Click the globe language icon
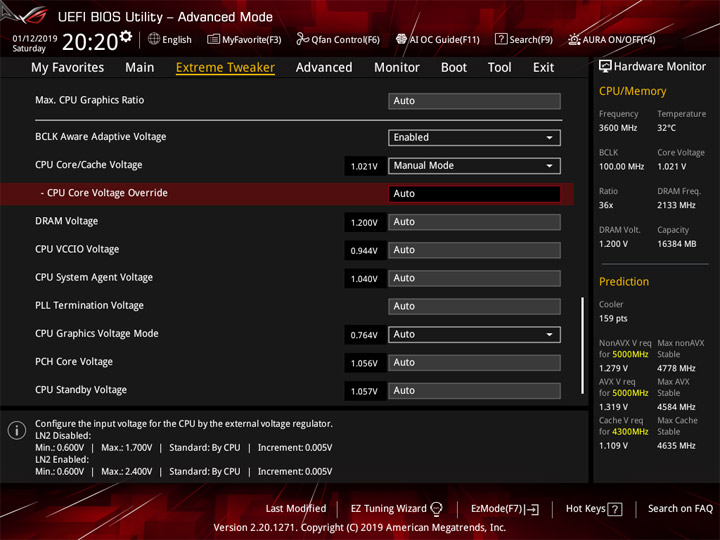 pyautogui.click(x=154, y=39)
